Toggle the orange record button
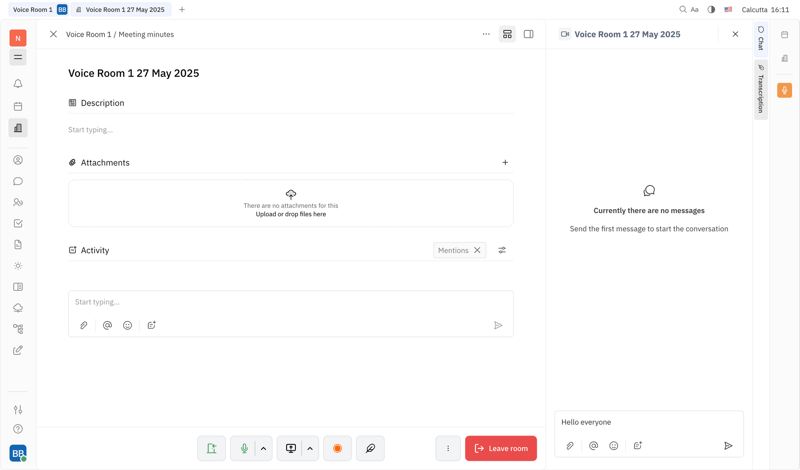 point(337,448)
